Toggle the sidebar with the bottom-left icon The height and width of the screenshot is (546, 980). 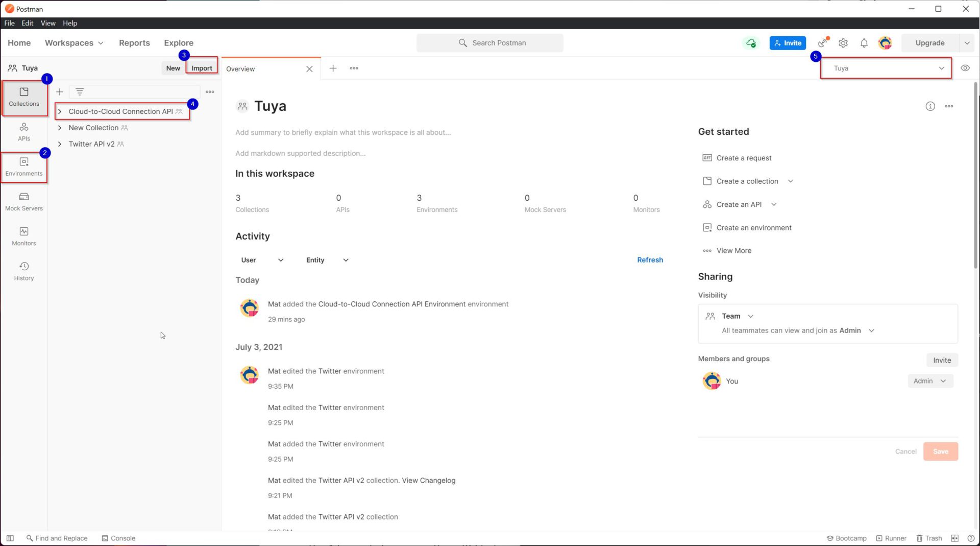(10, 538)
